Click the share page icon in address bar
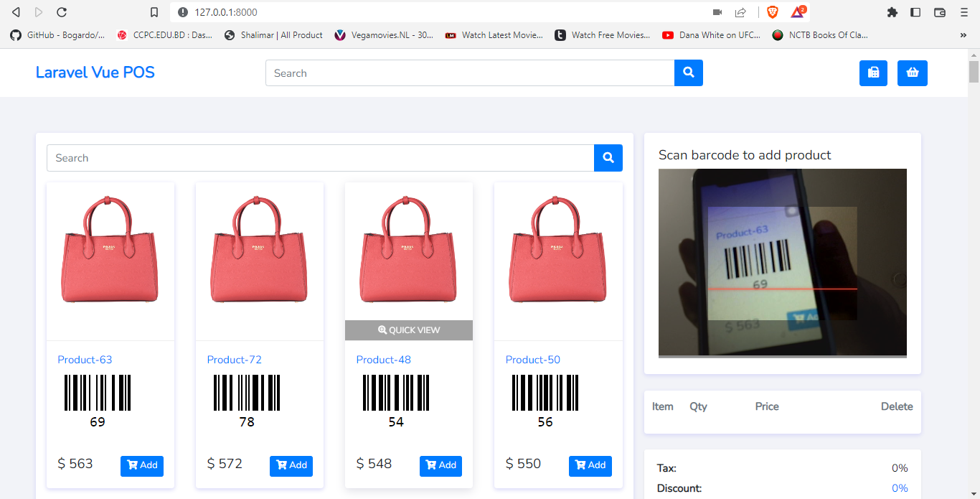 [x=740, y=12]
